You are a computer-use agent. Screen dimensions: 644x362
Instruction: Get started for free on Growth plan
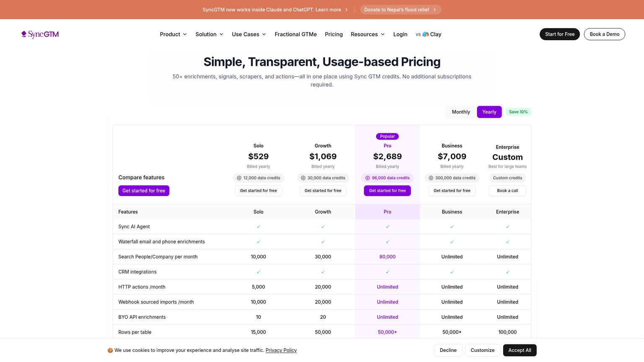click(x=323, y=191)
